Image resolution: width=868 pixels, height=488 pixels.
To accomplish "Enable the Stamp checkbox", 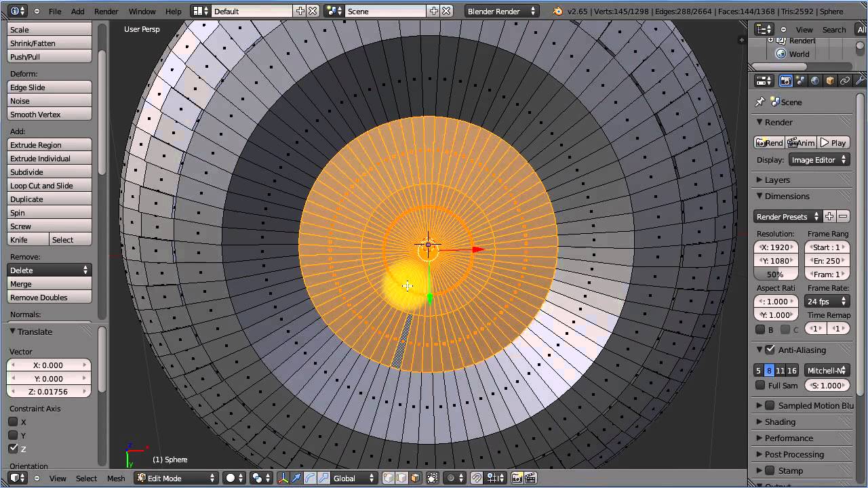I will point(770,470).
